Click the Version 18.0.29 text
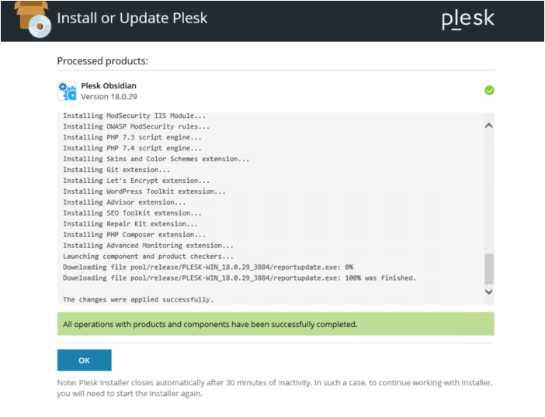Screen dimensions: 545x417 point(109,97)
